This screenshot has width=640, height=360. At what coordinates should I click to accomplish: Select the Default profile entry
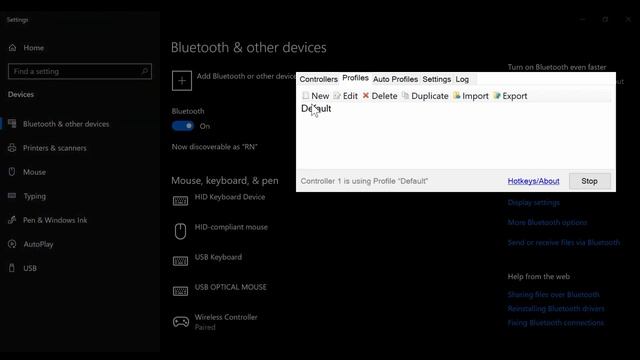tap(316, 109)
